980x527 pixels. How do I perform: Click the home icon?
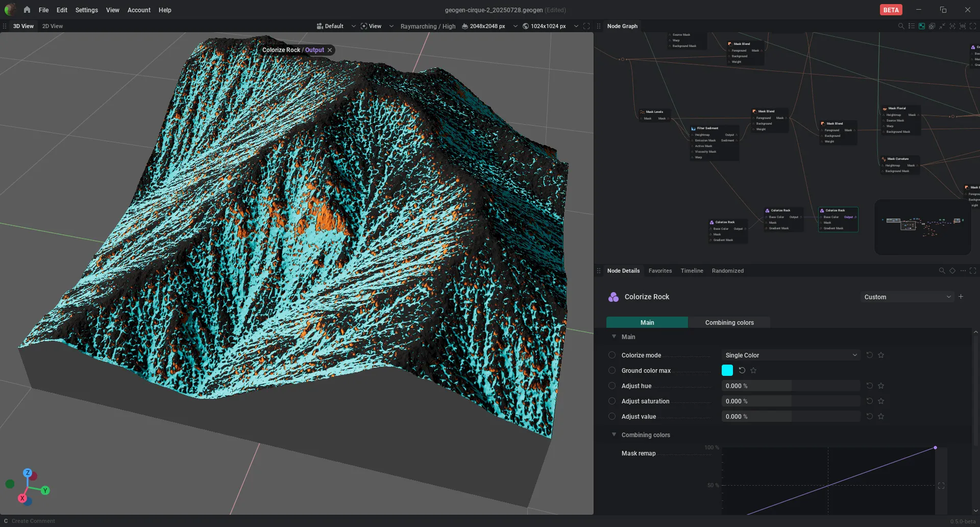point(27,10)
